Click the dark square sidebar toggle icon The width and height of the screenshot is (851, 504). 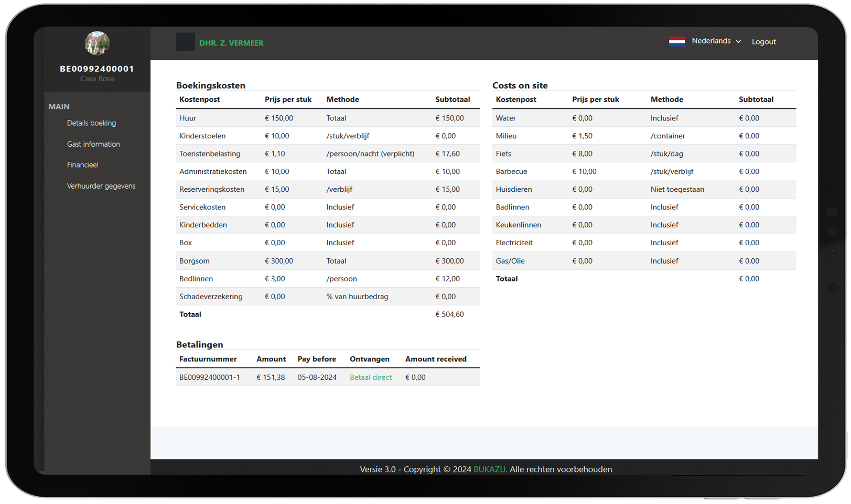[185, 42]
